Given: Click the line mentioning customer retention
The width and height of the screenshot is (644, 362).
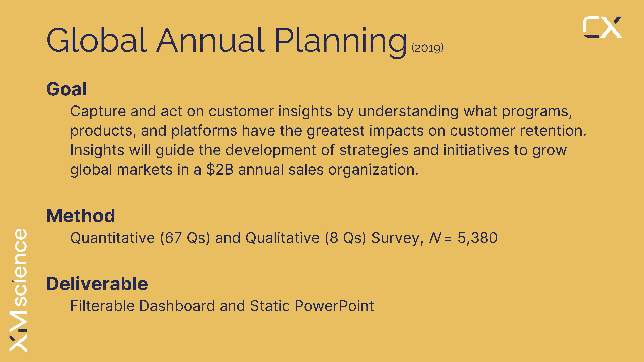Looking at the screenshot, I should coord(328,131).
